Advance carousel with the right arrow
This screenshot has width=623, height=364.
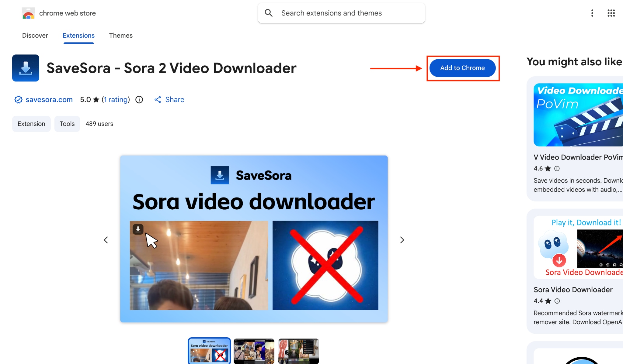[x=402, y=240]
